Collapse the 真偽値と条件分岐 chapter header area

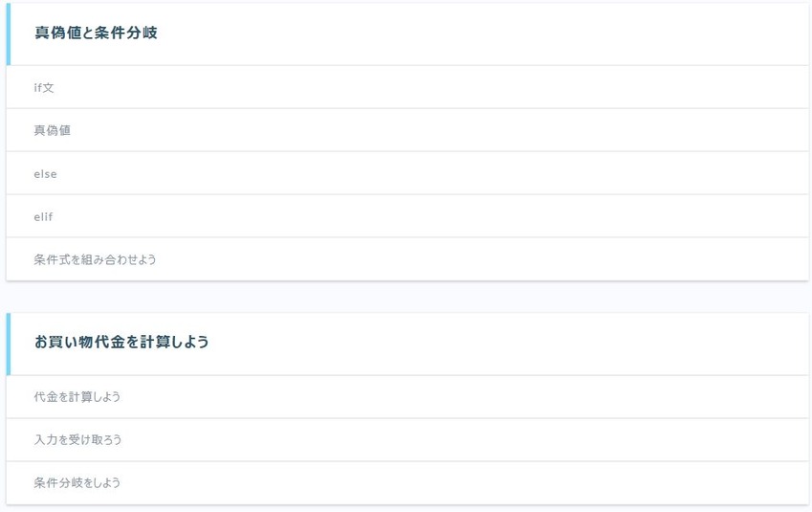(407, 34)
